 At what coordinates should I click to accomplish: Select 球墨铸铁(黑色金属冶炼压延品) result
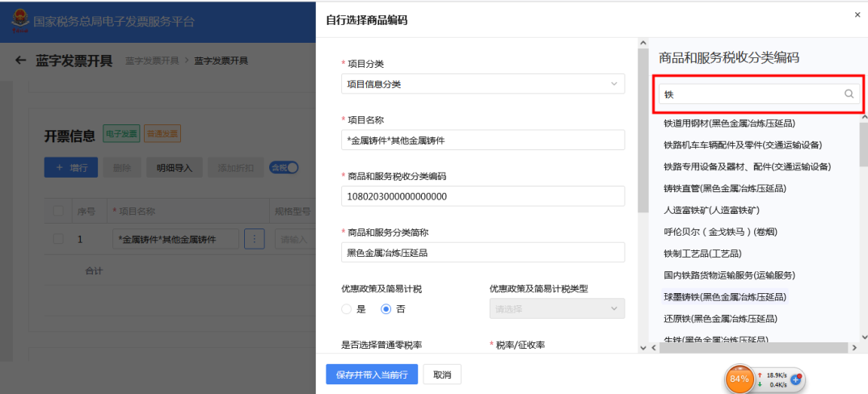(725, 297)
